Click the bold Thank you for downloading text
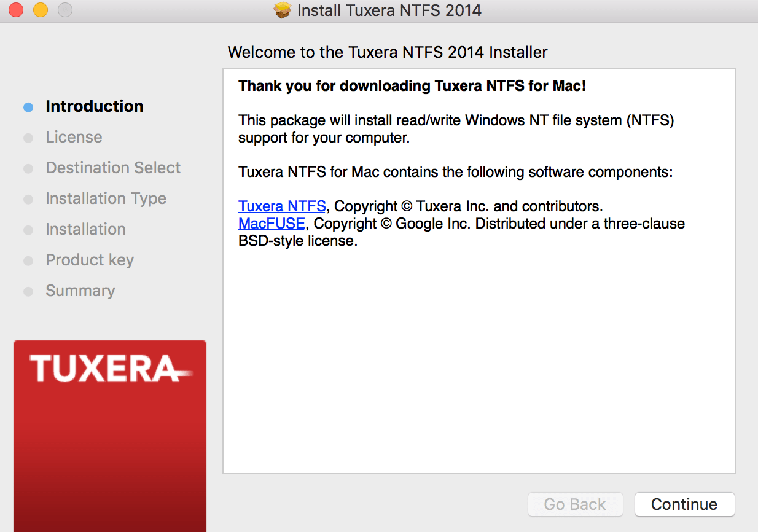 [x=412, y=86]
